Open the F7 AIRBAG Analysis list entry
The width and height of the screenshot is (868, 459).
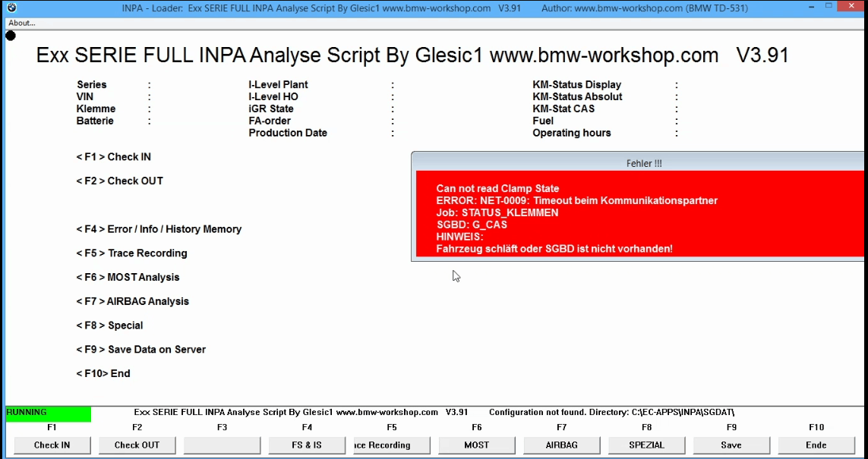[x=132, y=302]
